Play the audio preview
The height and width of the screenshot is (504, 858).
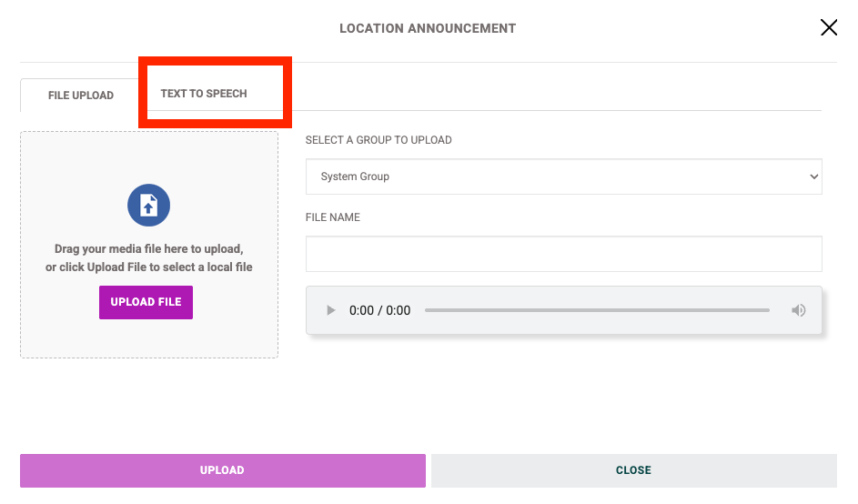click(x=330, y=310)
